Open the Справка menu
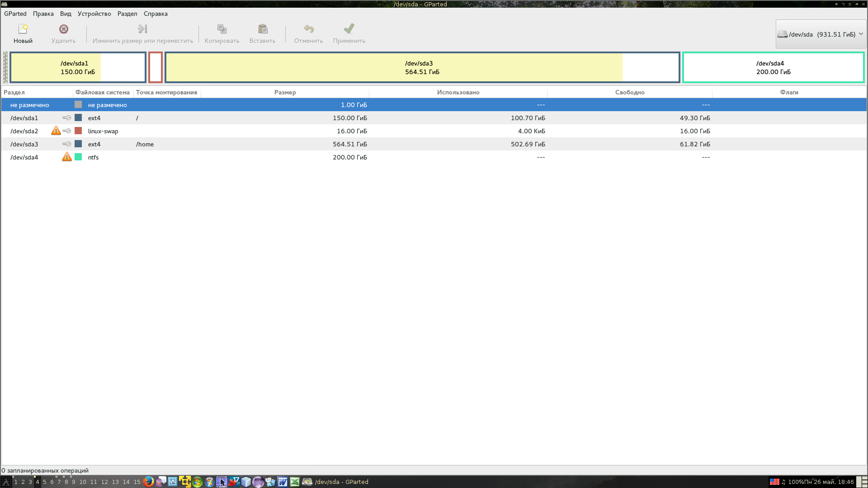Viewport: 868px width, 488px height. (155, 14)
